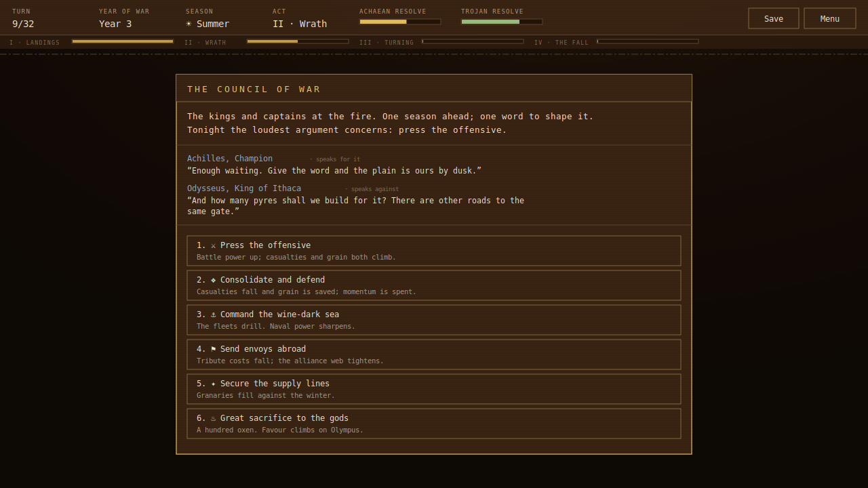Viewport: 868px width, 488px height.
Task: Click the 'TURN' header label
Action: 21,12
